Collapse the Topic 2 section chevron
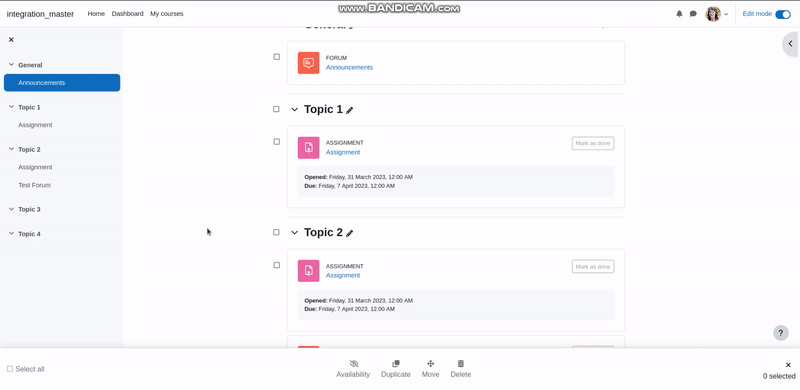Viewport: 800px width, 390px height. [294, 233]
